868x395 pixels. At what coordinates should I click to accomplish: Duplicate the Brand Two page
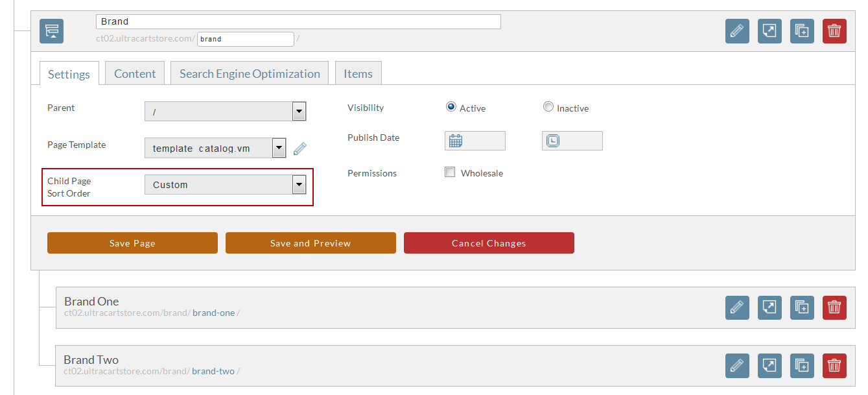(802, 366)
